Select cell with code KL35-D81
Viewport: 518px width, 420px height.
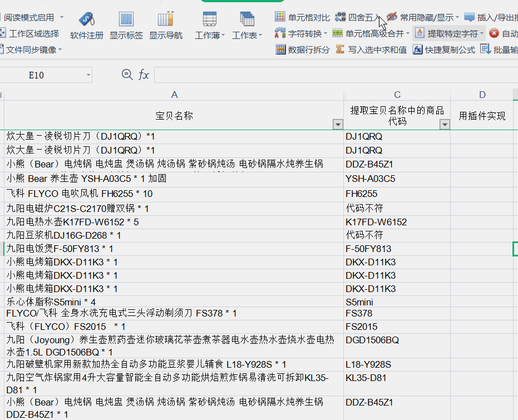click(397, 383)
